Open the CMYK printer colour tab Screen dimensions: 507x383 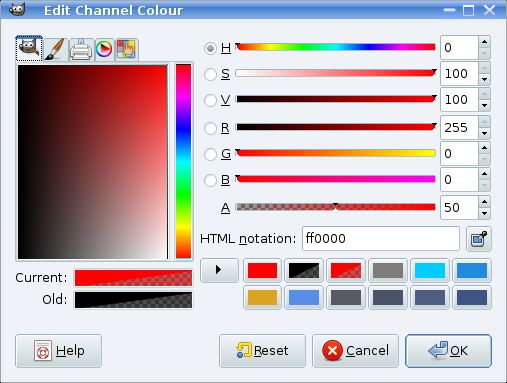tap(81, 49)
